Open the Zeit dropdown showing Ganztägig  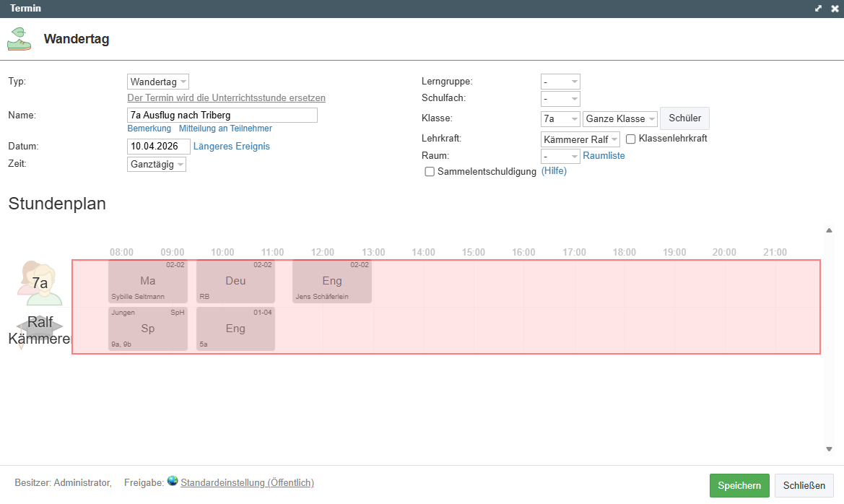coord(157,165)
